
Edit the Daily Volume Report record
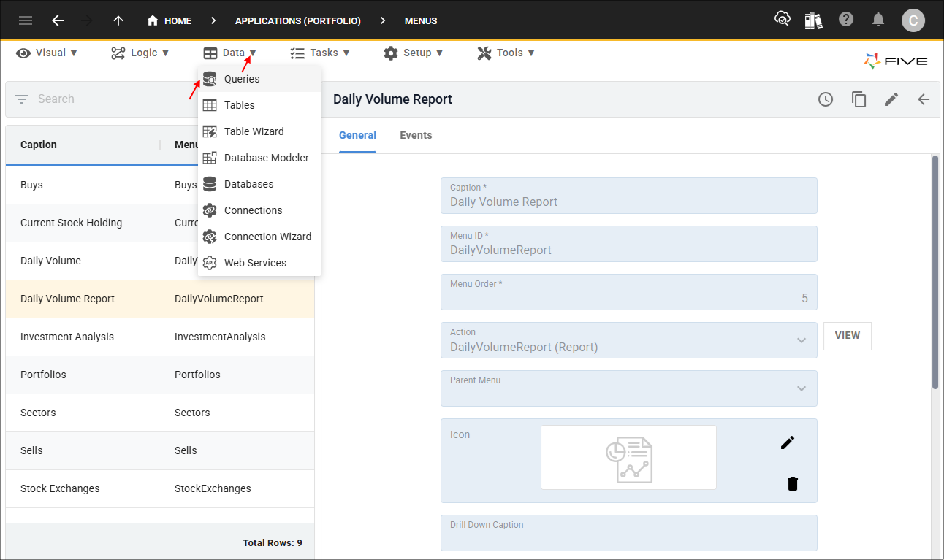pyautogui.click(x=891, y=99)
